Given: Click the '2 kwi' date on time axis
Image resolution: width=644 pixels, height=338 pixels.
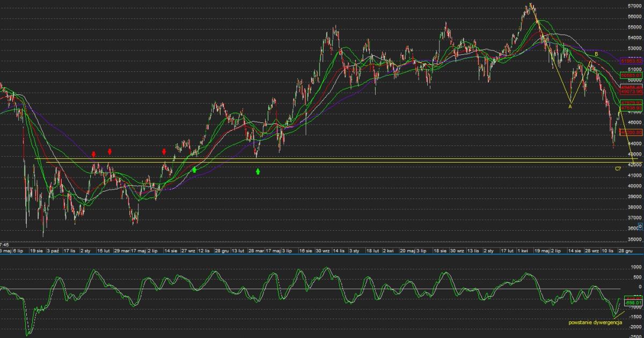Looking at the screenshot, I should (388, 251).
